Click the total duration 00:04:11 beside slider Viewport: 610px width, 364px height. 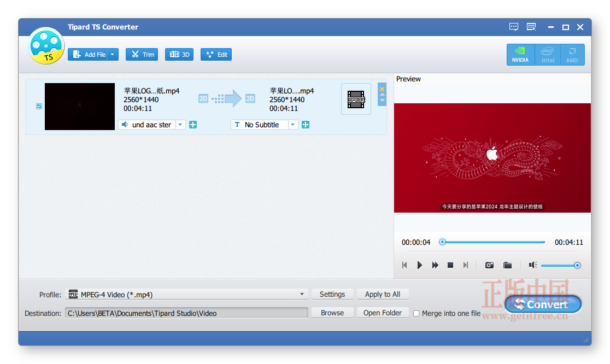(x=569, y=242)
